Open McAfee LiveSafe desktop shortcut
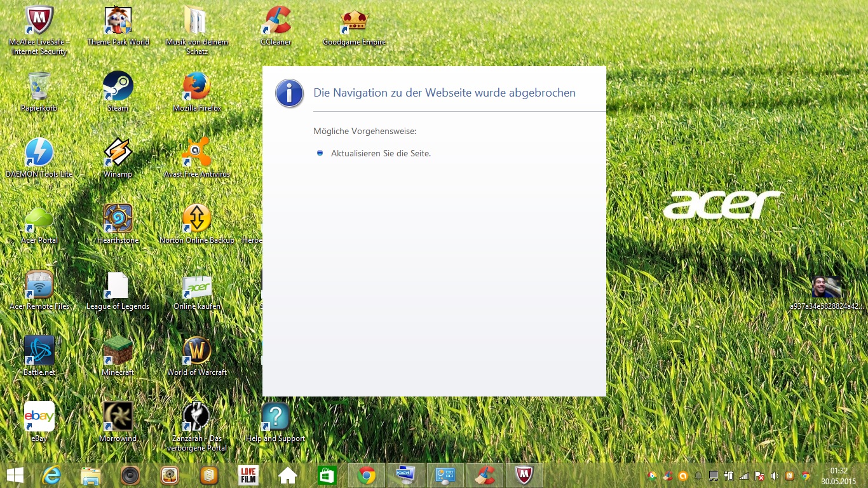Viewport: 868px width, 488px height. click(39, 30)
